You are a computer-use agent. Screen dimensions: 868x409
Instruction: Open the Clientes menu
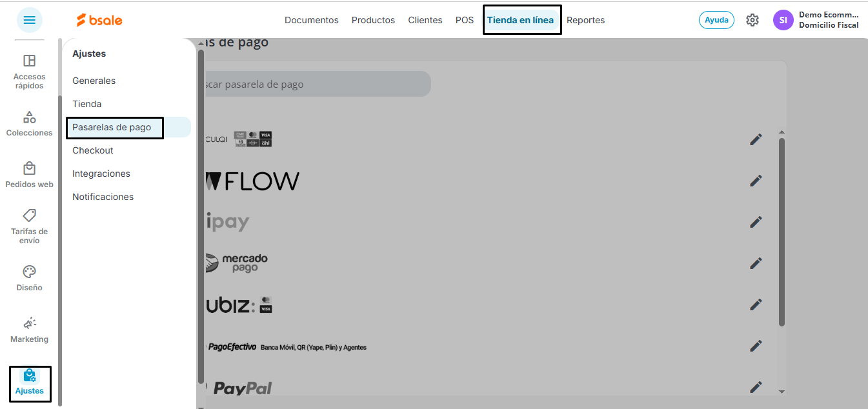(x=425, y=20)
